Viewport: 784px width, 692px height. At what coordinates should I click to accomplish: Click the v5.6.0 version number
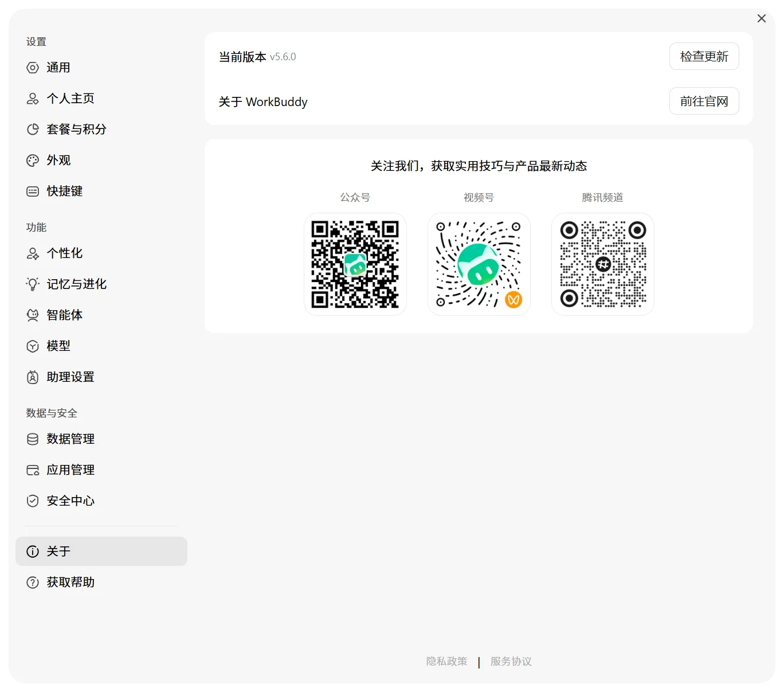tap(283, 57)
